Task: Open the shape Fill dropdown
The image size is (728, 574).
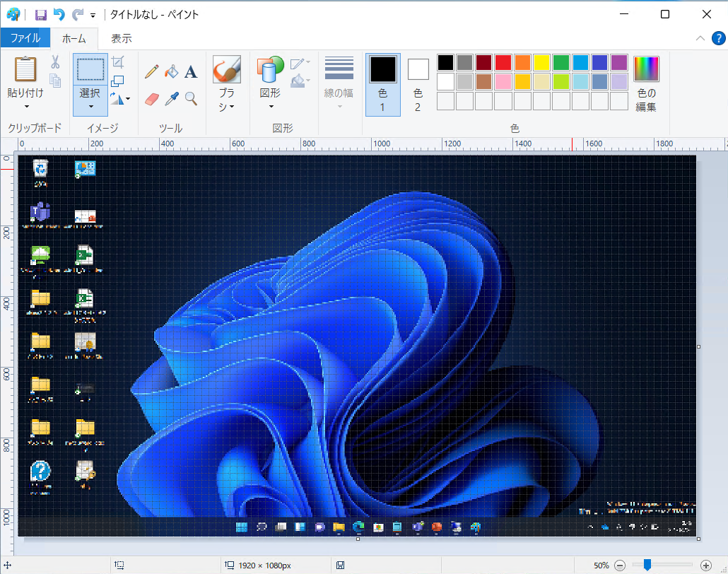Action: (300, 81)
